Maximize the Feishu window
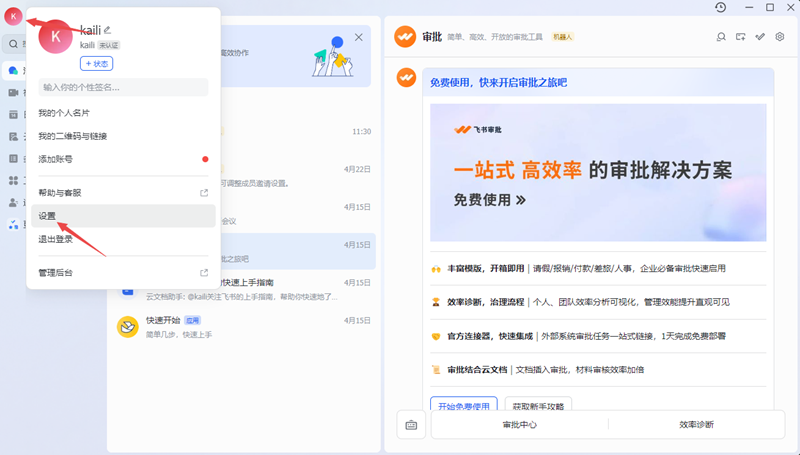 [x=770, y=7]
